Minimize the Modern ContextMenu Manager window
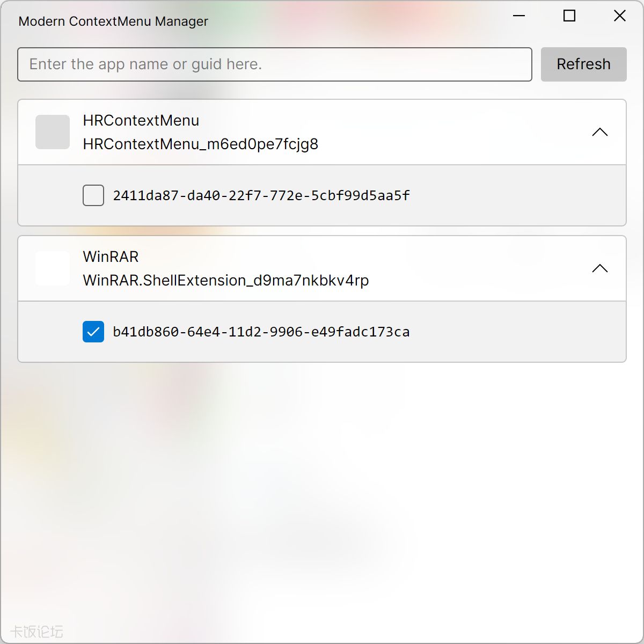Viewport: 644px width, 644px height. tap(519, 16)
